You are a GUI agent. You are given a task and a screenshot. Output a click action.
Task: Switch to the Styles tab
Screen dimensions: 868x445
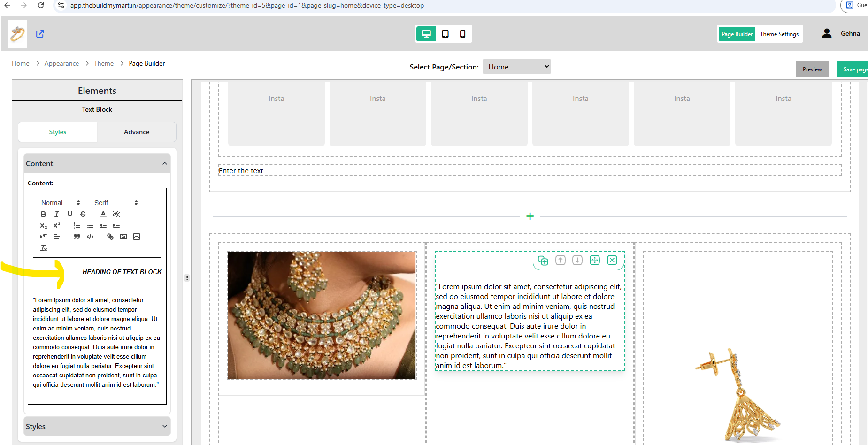click(x=58, y=132)
